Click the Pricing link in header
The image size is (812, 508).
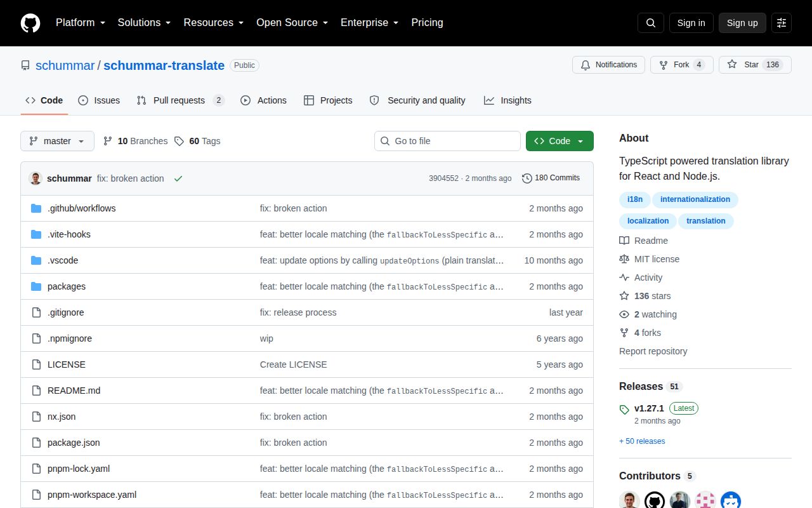pos(427,23)
